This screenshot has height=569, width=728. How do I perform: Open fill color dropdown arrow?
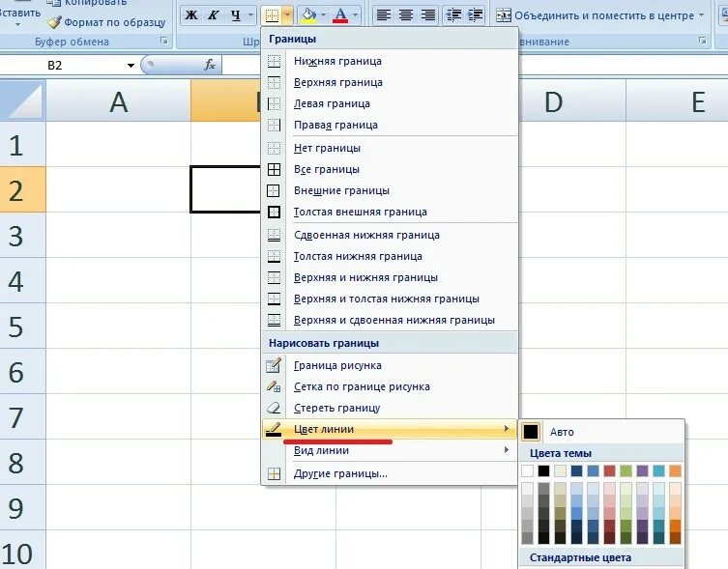click(323, 15)
